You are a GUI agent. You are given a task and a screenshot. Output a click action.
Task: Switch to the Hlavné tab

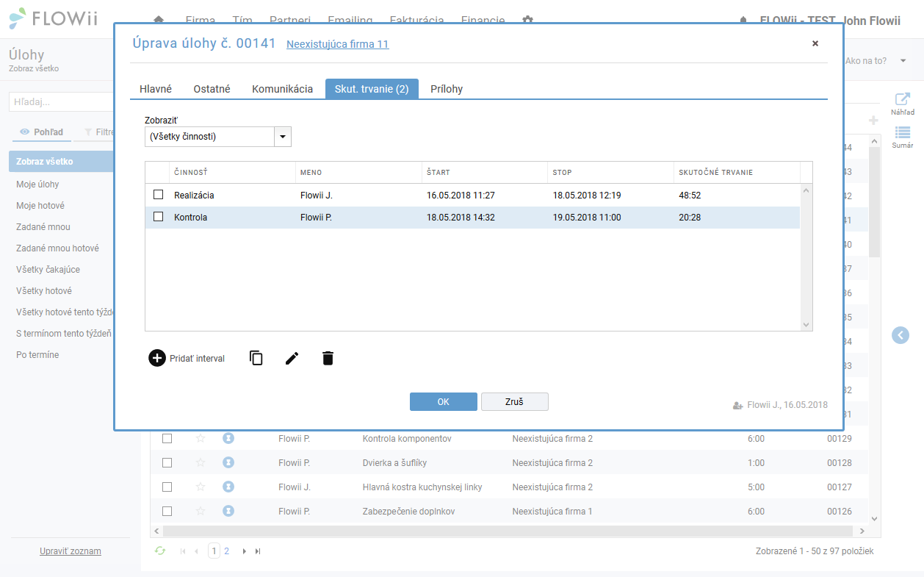[156, 89]
